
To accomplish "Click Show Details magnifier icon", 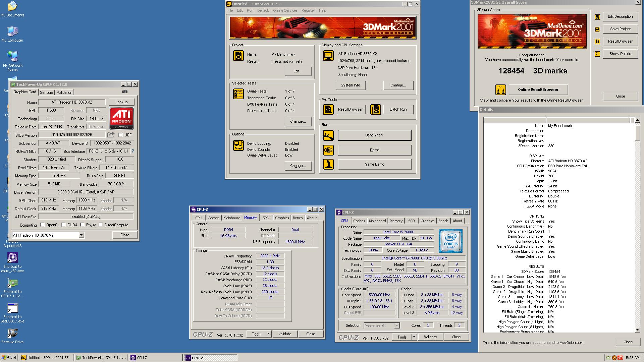I will pyautogui.click(x=597, y=54).
